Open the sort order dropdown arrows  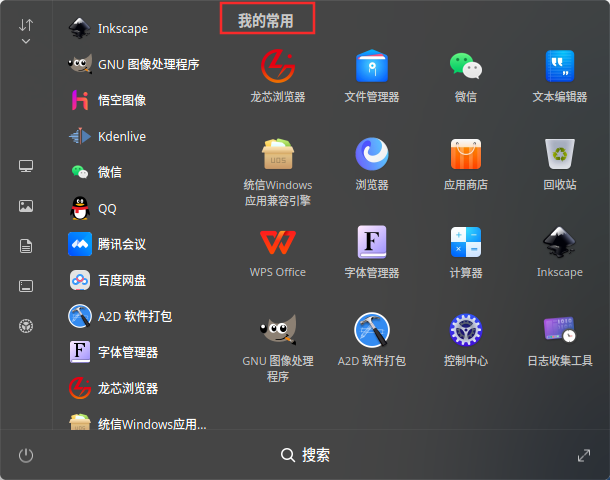(x=26, y=31)
